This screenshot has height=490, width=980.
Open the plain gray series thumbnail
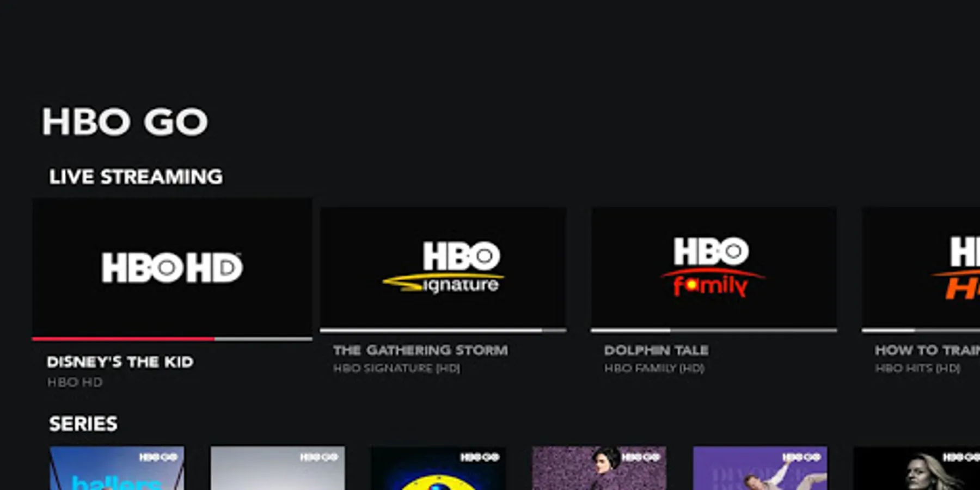point(278,468)
